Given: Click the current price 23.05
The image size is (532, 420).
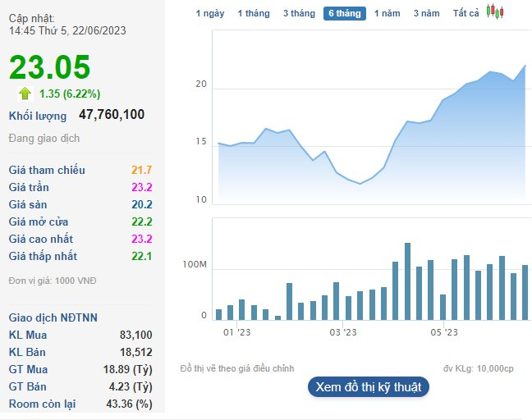Looking at the screenshot, I should coord(50,66).
